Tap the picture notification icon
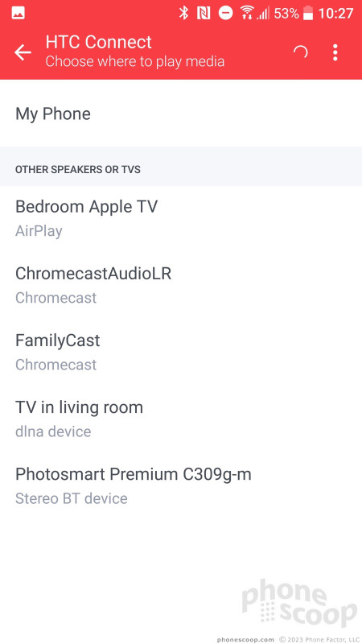 click(18, 13)
